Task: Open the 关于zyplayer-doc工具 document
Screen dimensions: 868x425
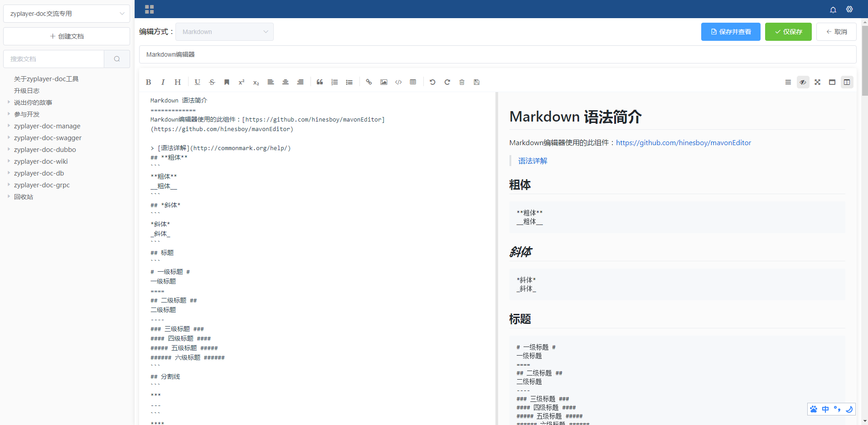Action: coord(46,79)
